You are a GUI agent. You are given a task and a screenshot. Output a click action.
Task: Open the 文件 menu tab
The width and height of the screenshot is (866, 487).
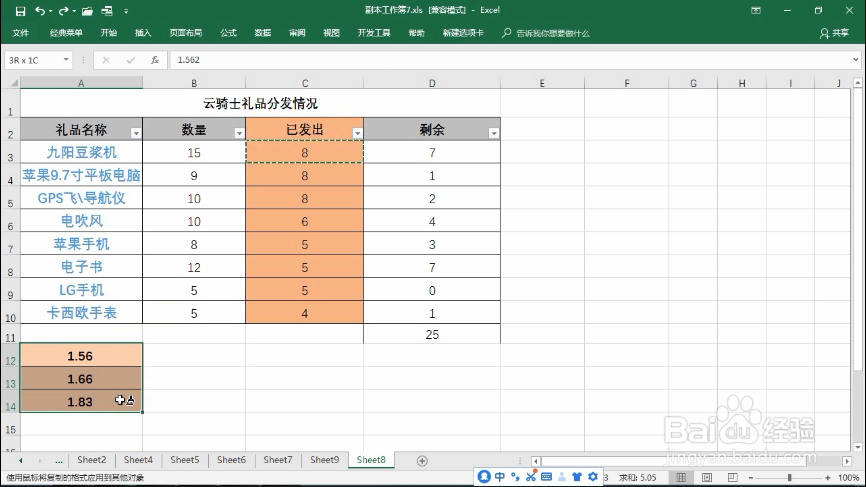(20, 33)
